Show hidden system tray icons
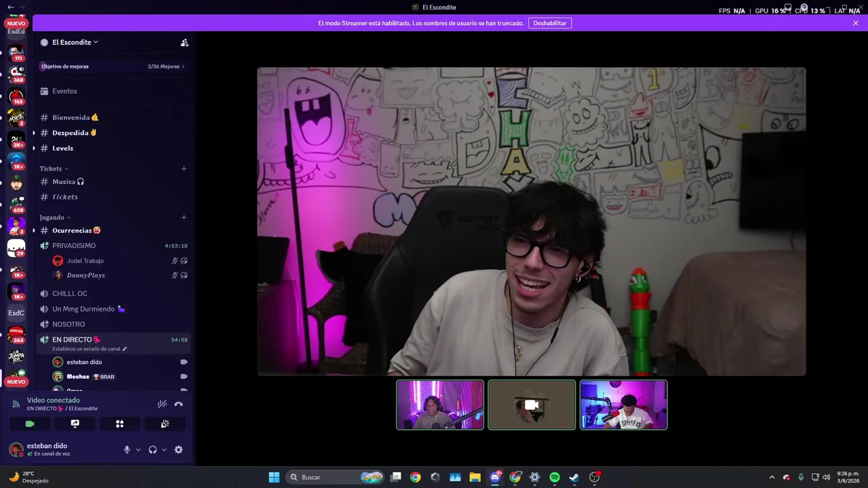Viewport: 868px width, 488px height. click(x=772, y=477)
